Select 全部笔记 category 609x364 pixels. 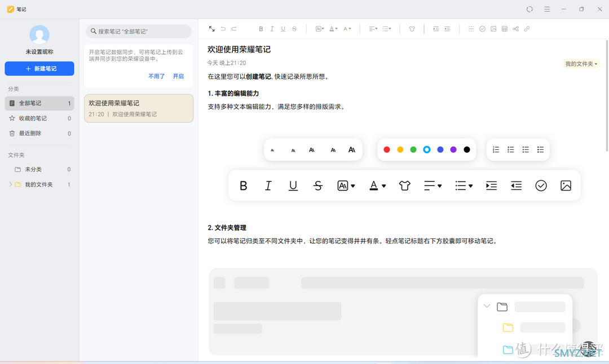click(x=39, y=103)
